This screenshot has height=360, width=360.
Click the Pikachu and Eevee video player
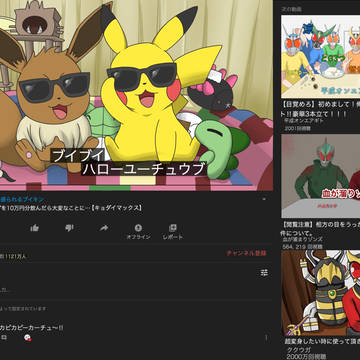pyautogui.click(x=136, y=95)
